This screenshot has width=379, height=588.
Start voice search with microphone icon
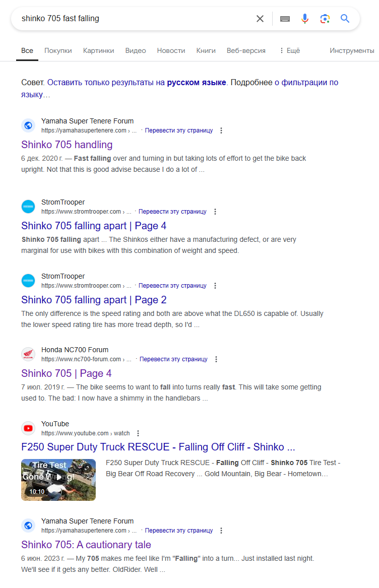(305, 19)
